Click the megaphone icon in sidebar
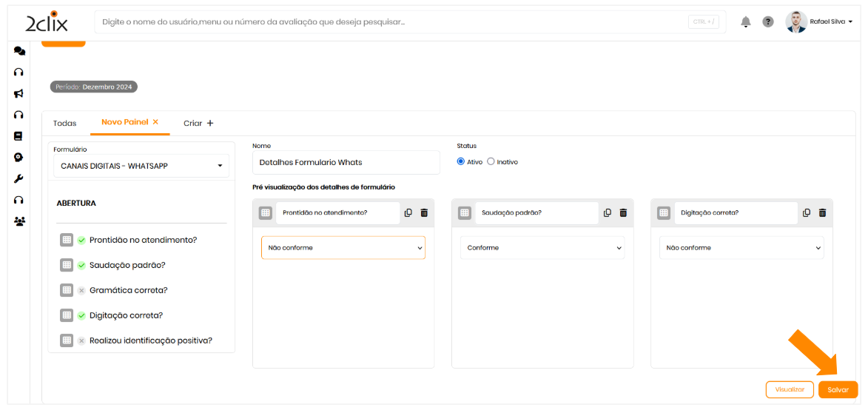This screenshot has height=413, width=868. click(19, 93)
